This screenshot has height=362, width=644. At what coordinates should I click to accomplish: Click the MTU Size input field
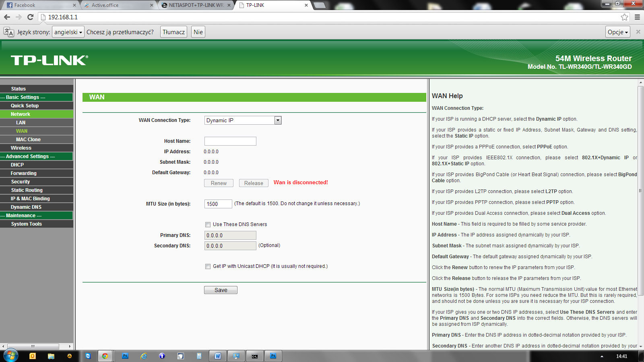pos(218,204)
